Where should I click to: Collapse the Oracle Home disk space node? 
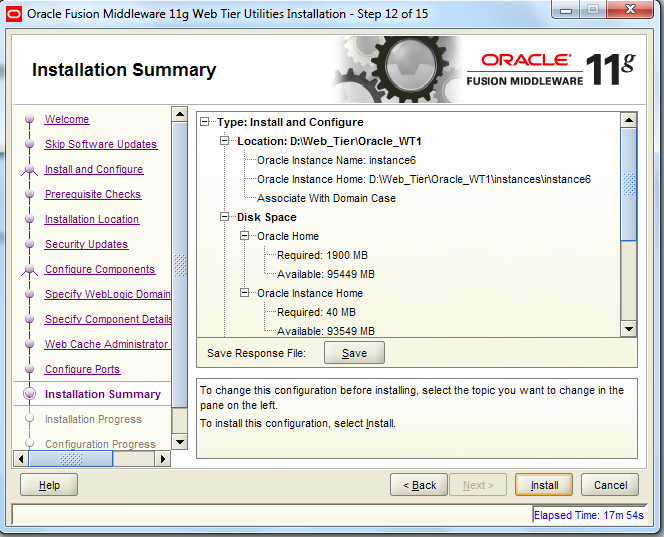244,235
